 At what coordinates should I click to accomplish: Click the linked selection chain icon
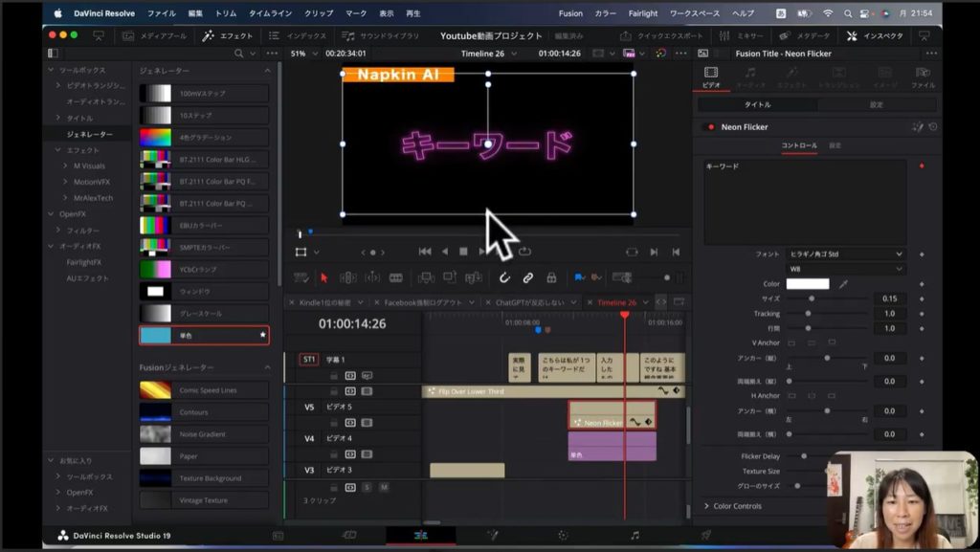527,277
